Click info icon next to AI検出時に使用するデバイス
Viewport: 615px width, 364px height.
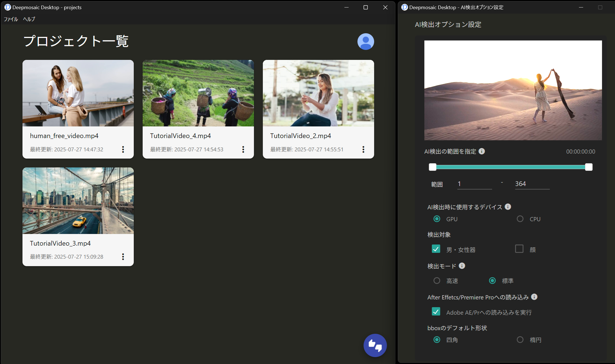click(x=508, y=207)
